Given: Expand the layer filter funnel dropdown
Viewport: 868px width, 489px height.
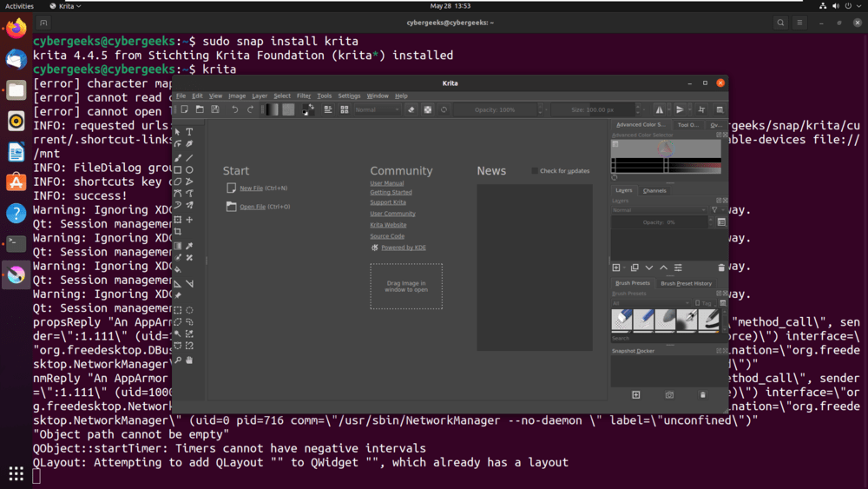Looking at the screenshot, I should tap(718, 210).
